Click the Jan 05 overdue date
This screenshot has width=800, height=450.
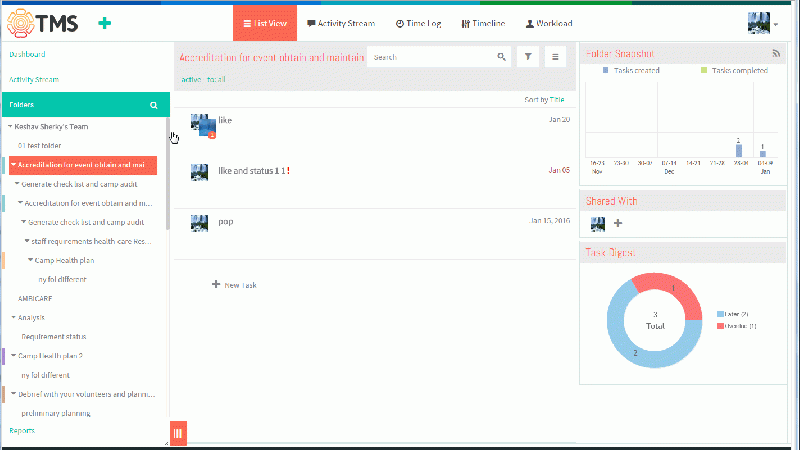559,170
